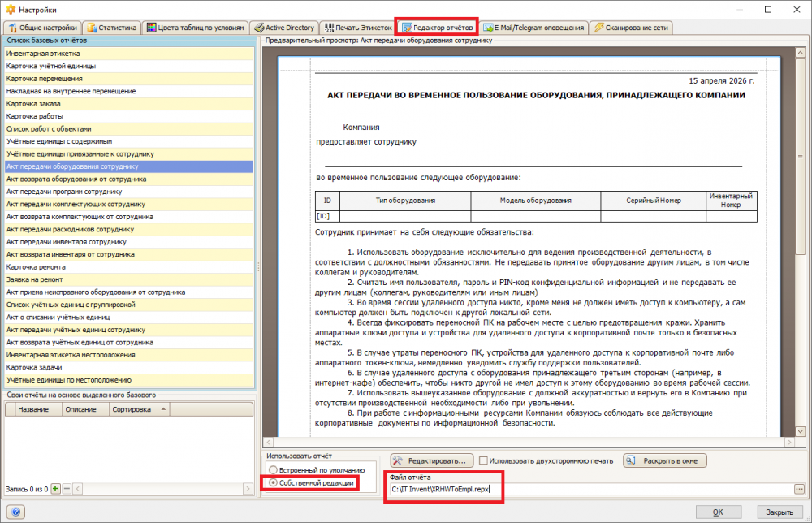Open the 'Цвета таблиц по условиям' tab

195,28
